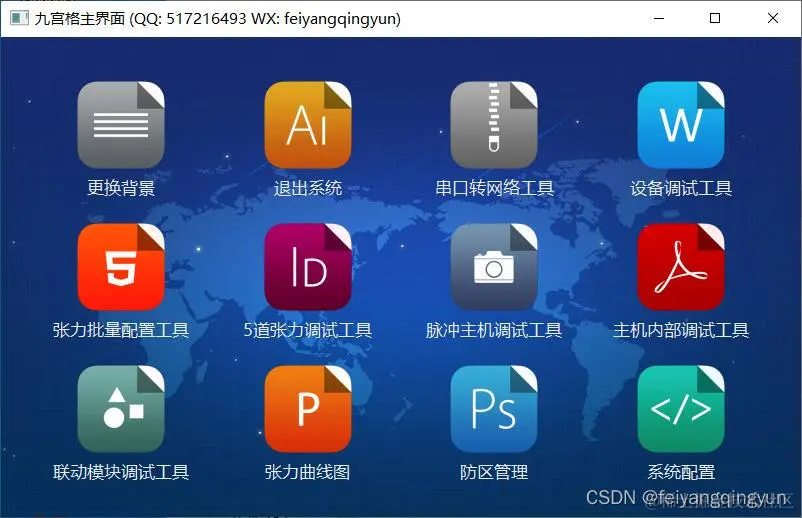Select the 设备调试工具 label
The height and width of the screenshot is (518, 802).
(681, 188)
